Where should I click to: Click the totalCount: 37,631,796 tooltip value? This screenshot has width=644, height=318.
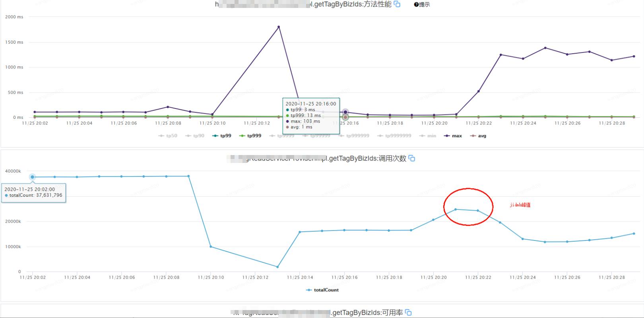pos(33,196)
